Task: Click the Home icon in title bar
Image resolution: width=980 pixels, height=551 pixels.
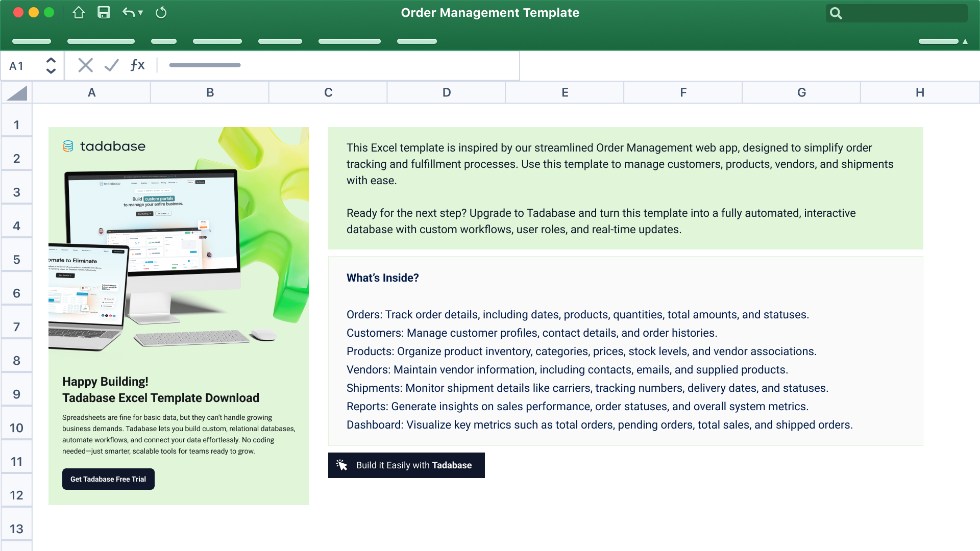Action: (x=78, y=13)
